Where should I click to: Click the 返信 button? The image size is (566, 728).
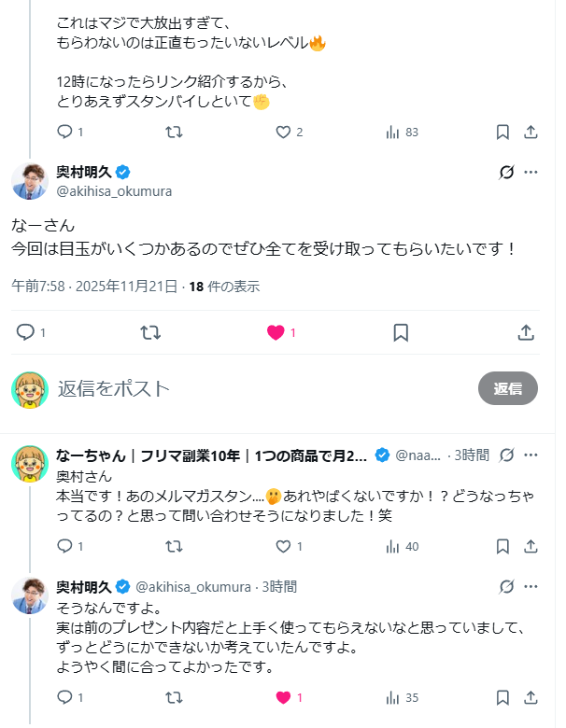pos(507,388)
